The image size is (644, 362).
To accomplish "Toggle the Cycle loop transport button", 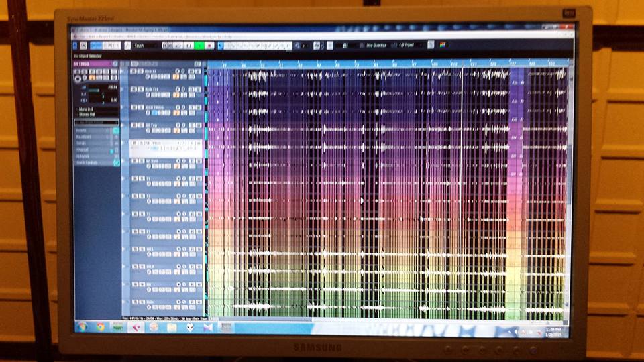I will point(178,46).
